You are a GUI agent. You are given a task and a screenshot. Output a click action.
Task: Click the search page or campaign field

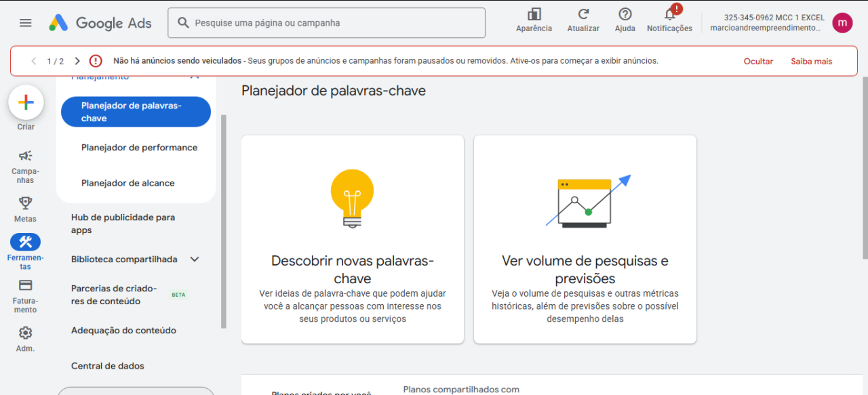tap(332, 23)
